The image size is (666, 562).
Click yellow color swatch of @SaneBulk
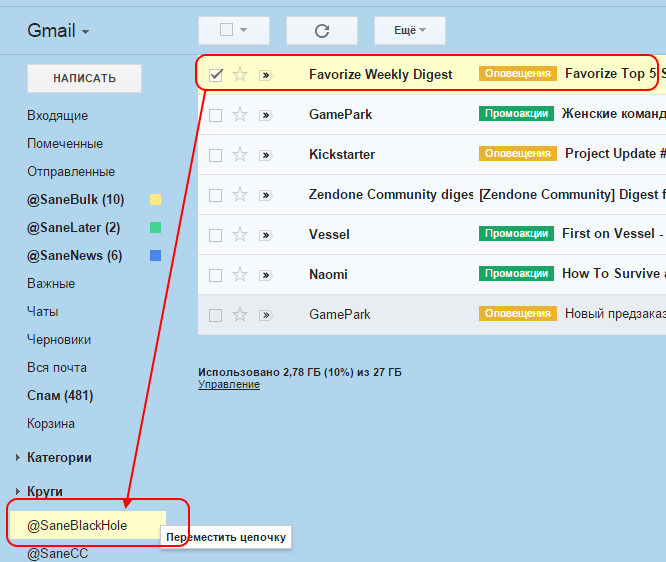(155, 200)
